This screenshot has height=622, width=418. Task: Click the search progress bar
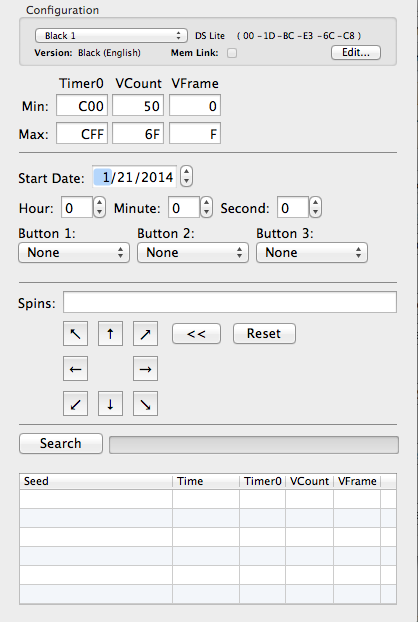click(254, 445)
